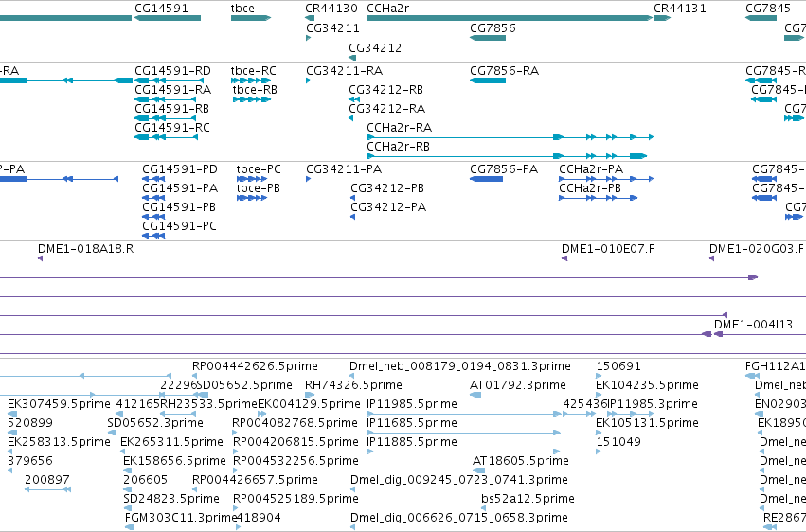806x532 pixels.
Task: Select EST Dmel_neb_008179_0194_0831.3prime
Action: (x=460, y=366)
